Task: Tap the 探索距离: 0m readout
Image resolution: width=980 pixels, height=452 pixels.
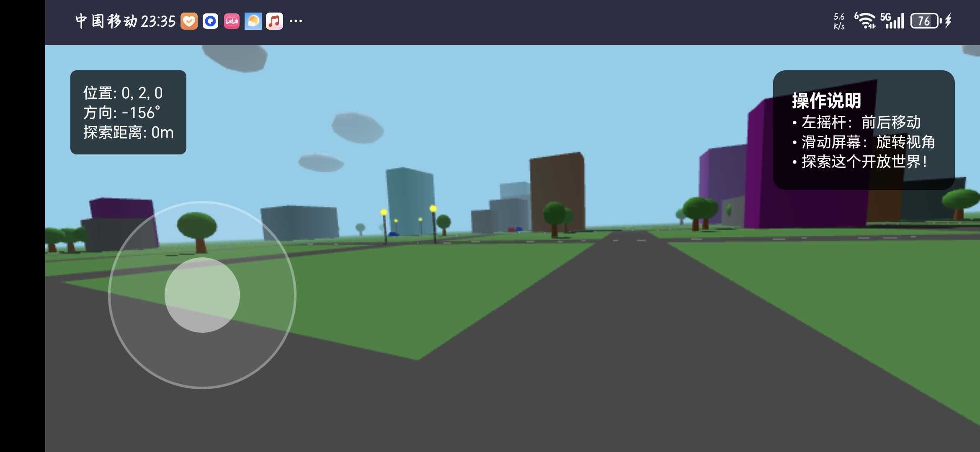Action: tap(128, 132)
